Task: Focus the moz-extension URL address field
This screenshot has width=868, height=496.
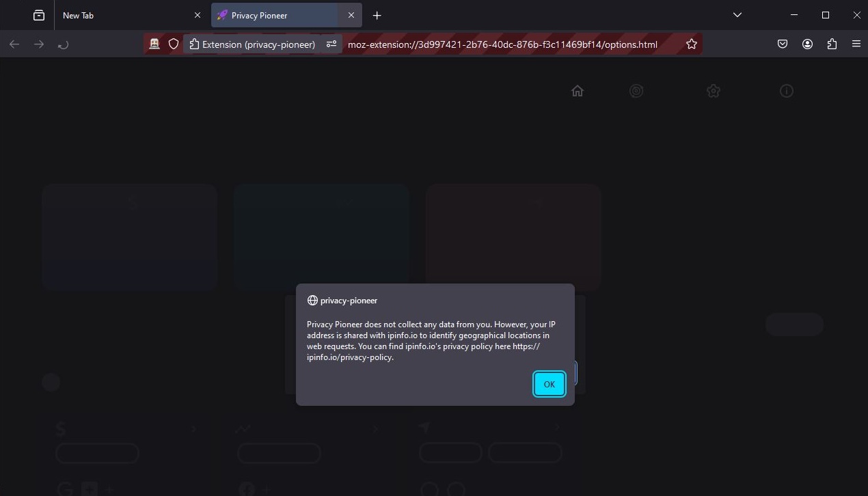Action: (502, 44)
